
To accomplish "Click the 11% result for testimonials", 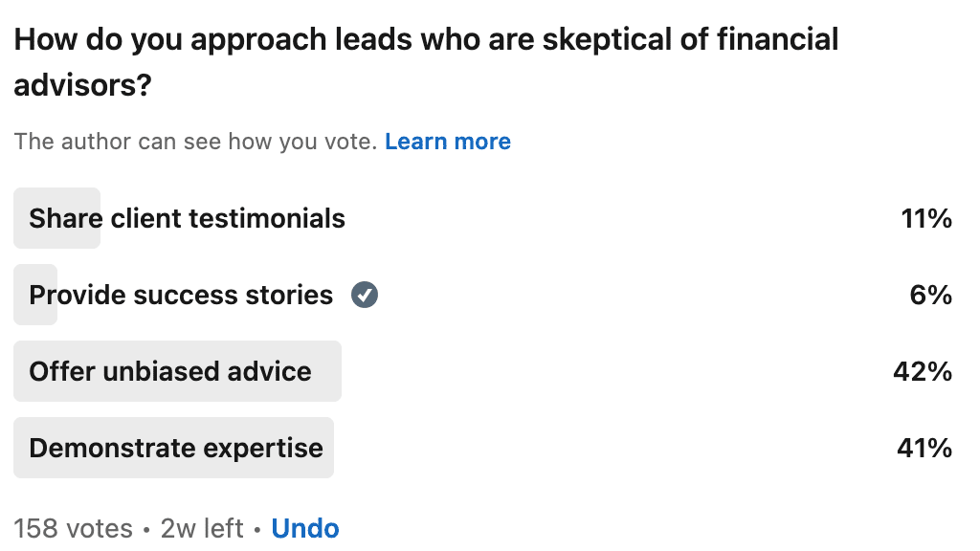I will 926,219.
